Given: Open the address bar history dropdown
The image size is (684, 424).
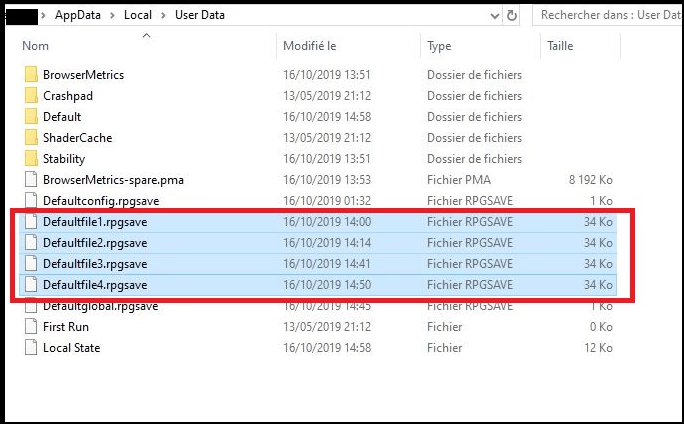Looking at the screenshot, I should pos(495,16).
